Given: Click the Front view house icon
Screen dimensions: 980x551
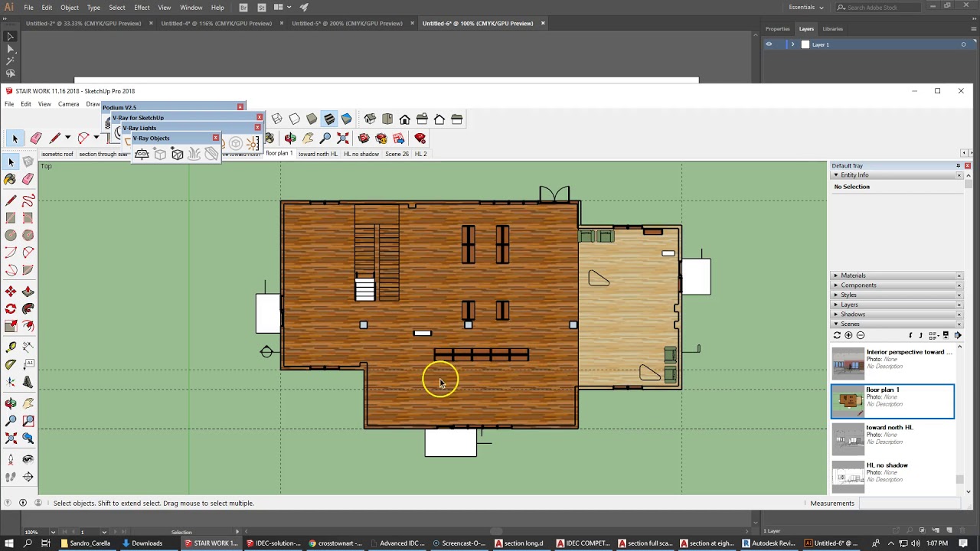Looking at the screenshot, I should point(405,119).
